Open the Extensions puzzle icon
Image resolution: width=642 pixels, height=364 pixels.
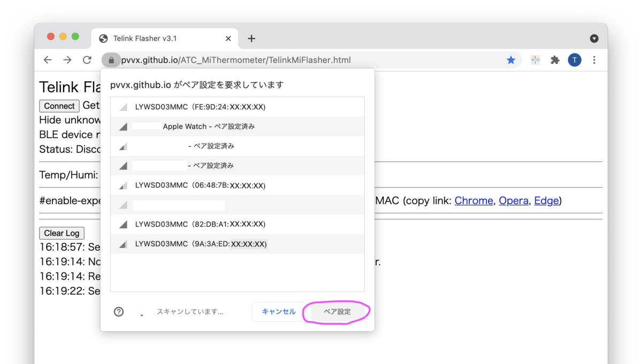pos(555,60)
